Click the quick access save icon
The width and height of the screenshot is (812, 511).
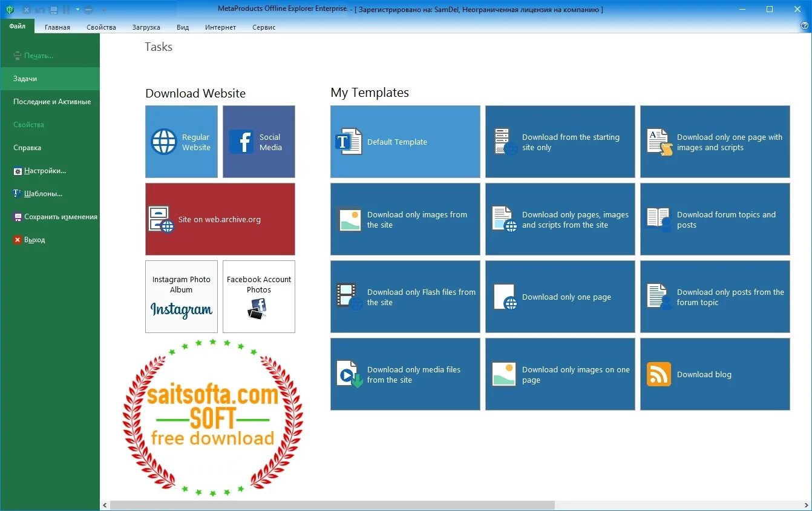click(x=53, y=10)
